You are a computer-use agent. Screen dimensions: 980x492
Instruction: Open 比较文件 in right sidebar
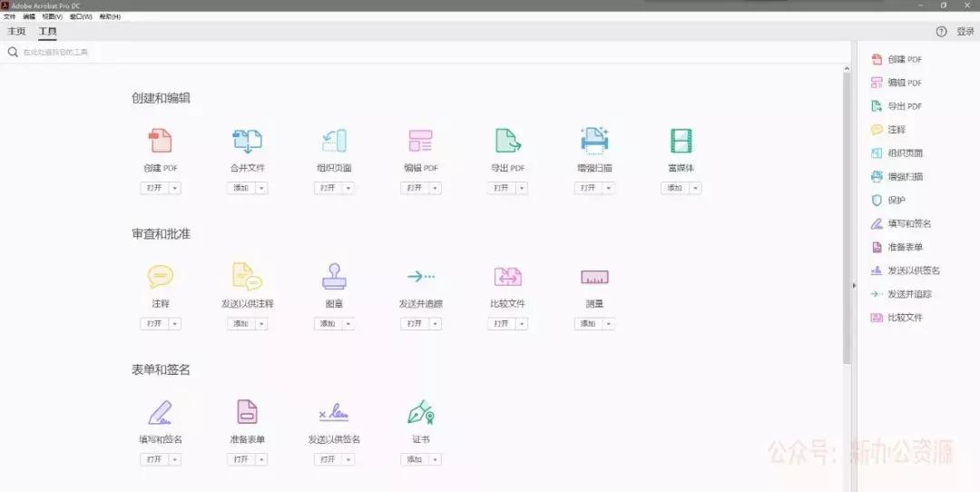(x=897, y=318)
